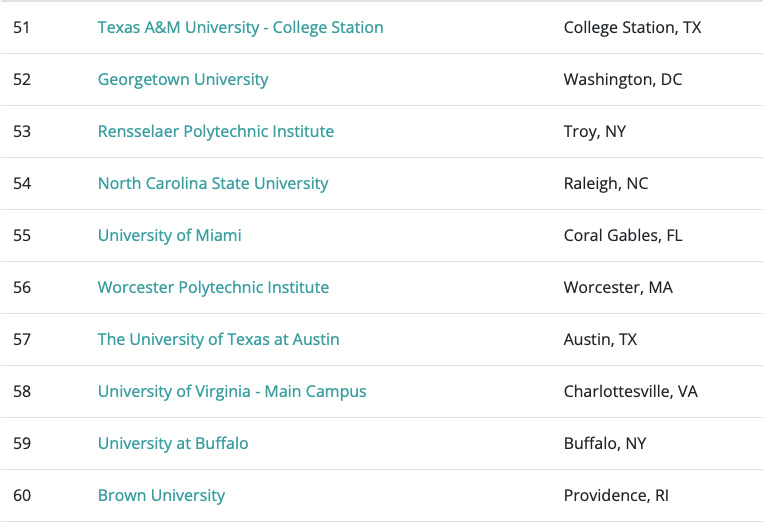
Task: Click the Worcester, MA location cell
Action: coord(618,288)
